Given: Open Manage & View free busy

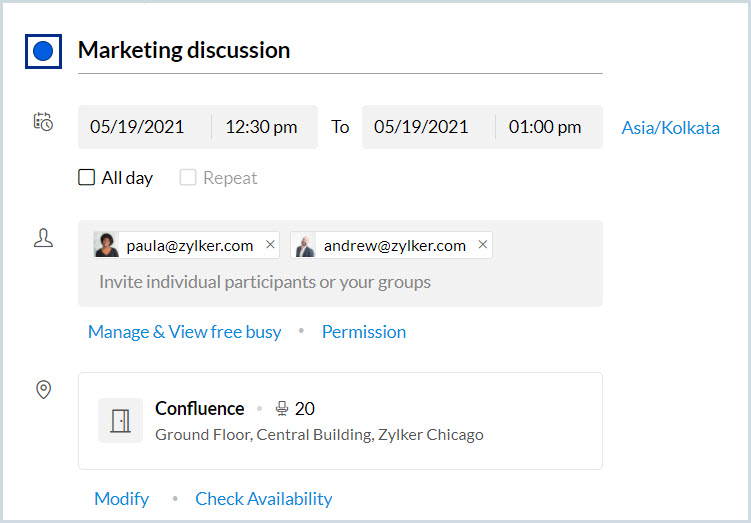Looking at the screenshot, I should tap(184, 332).
